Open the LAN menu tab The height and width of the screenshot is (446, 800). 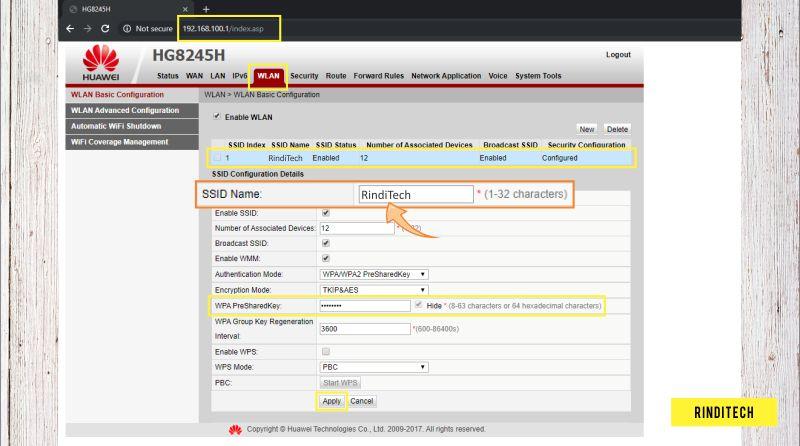tap(218, 76)
